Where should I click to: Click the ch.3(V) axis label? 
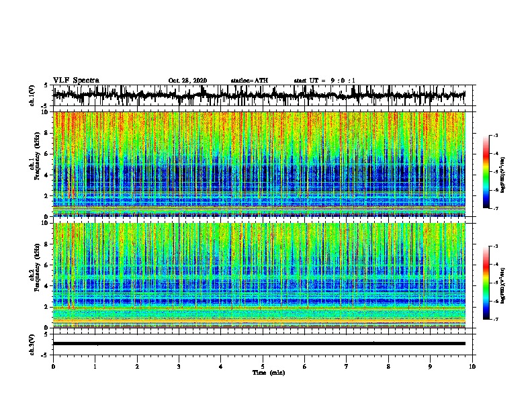click(32, 345)
